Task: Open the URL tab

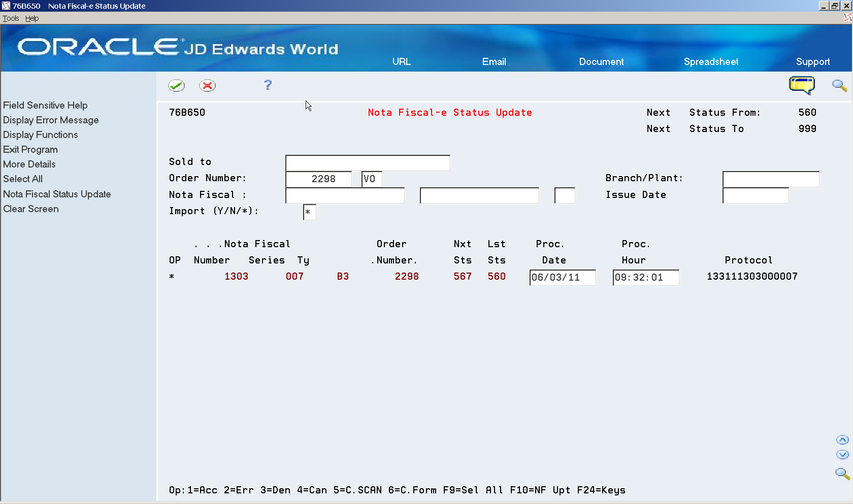Action: pyautogui.click(x=401, y=61)
